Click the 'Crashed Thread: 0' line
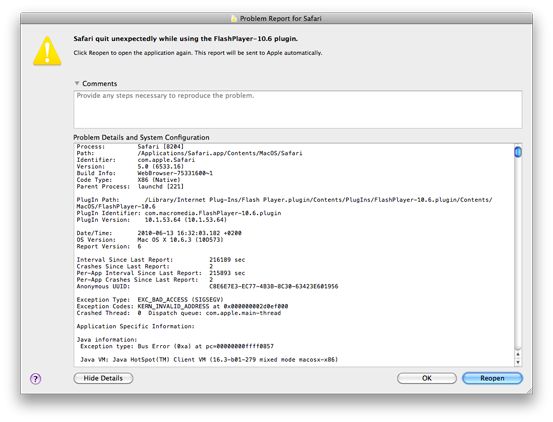The width and height of the screenshot is (553, 422). click(x=179, y=313)
